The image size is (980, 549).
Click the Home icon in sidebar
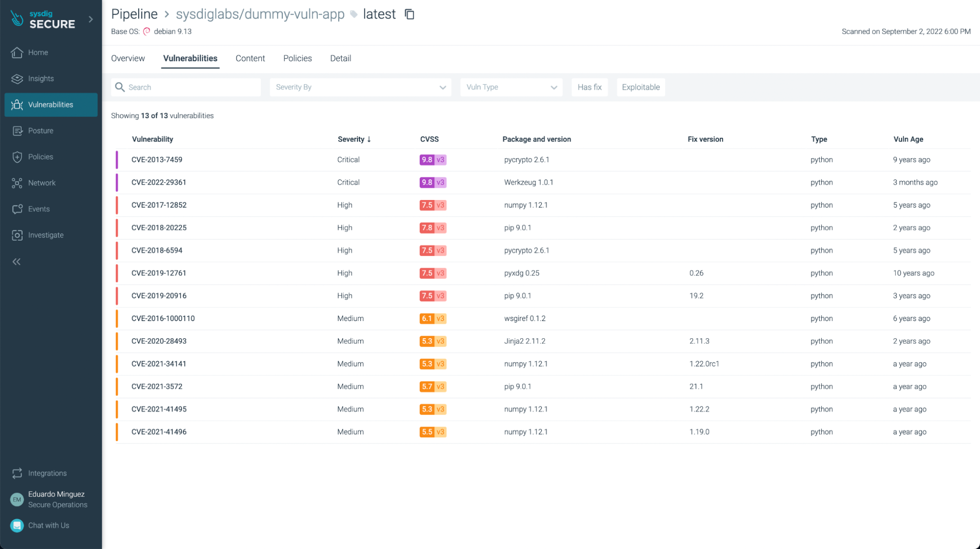tap(17, 52)
